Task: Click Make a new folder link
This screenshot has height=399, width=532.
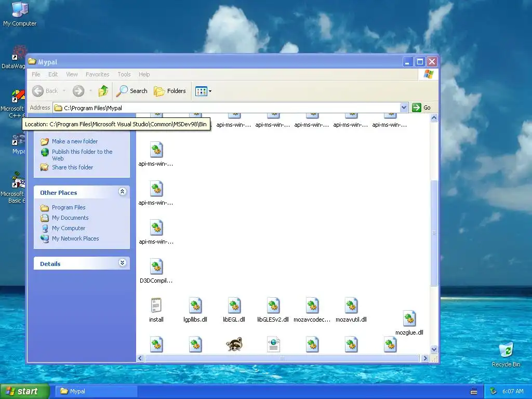Action: (x=75, y=141)
